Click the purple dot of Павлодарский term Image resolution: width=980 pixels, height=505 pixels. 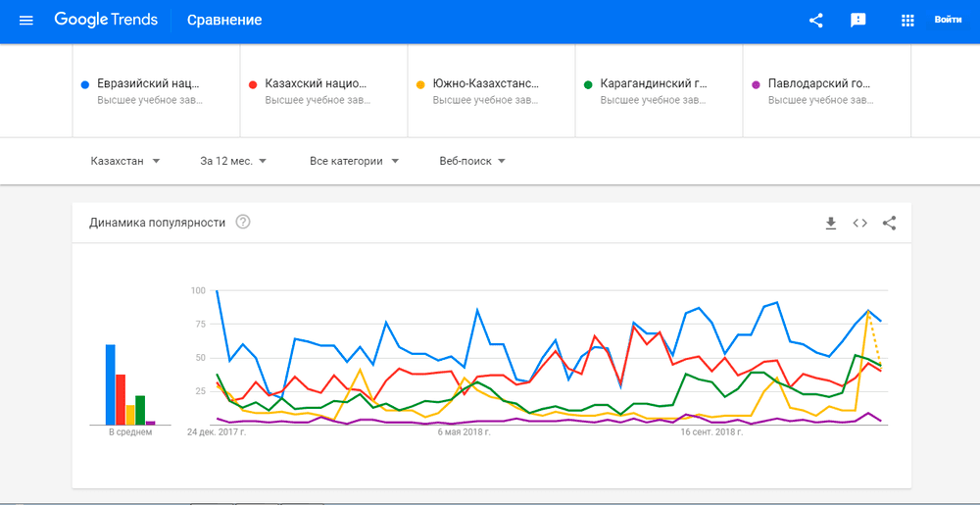[756, 83]
